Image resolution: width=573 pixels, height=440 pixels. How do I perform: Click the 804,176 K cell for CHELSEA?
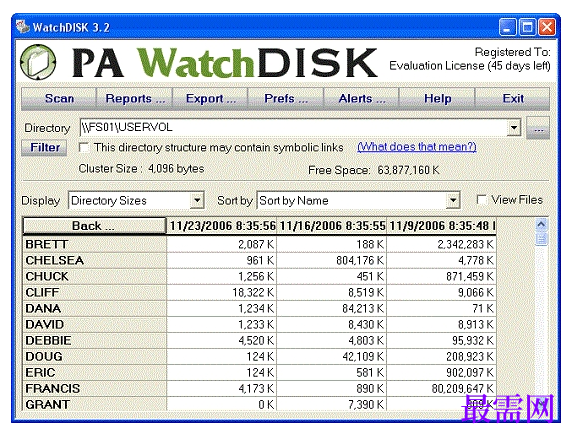[331, 260]
